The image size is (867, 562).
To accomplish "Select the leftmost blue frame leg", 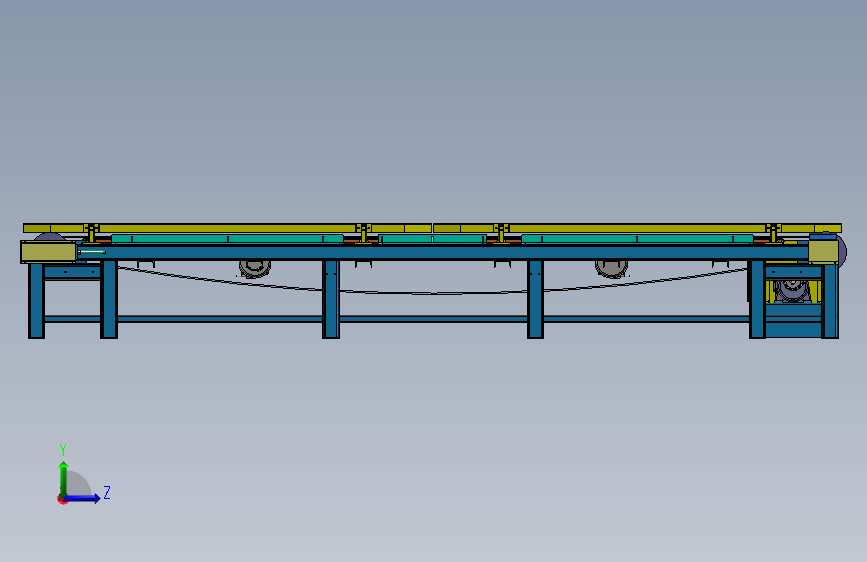I will pyautogui.click(x=36, y=300).
